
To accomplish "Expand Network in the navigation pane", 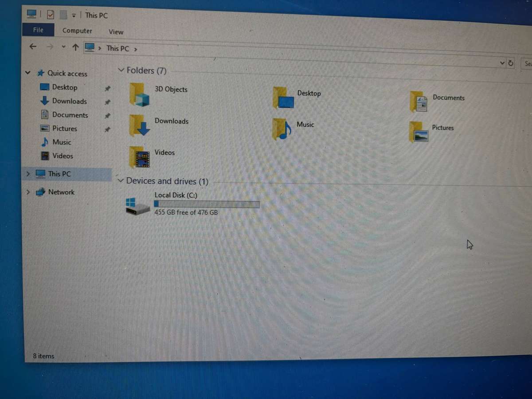I will click(x=28, y=192).
